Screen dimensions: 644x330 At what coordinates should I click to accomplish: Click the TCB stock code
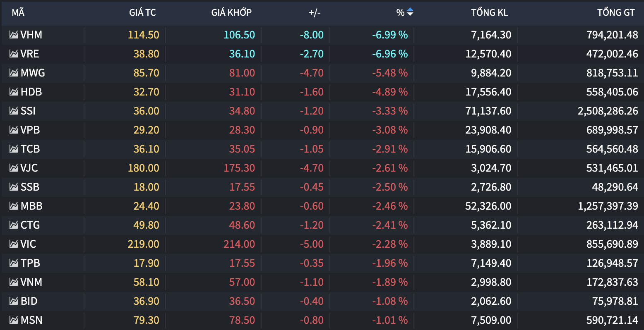click(x=30, y=149)
